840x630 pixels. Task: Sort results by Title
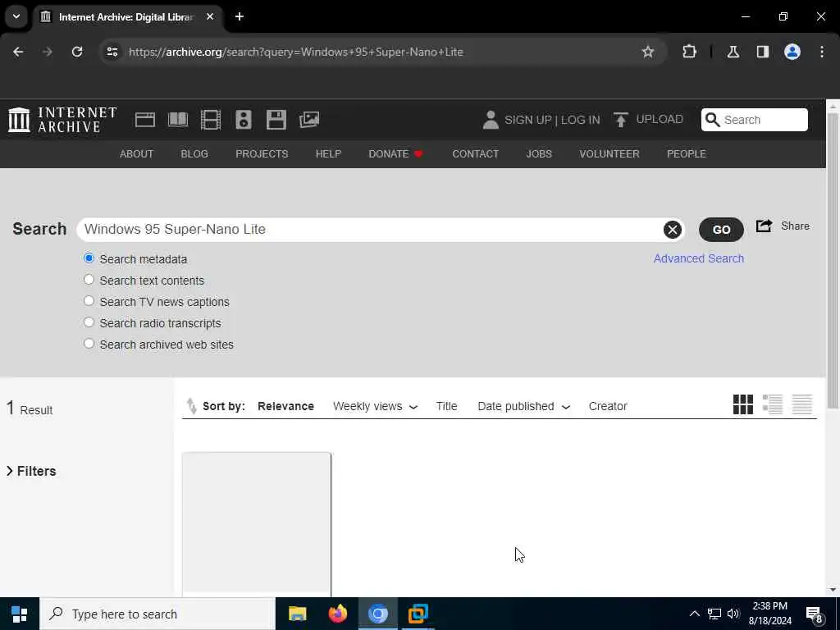tap(446, 406)
